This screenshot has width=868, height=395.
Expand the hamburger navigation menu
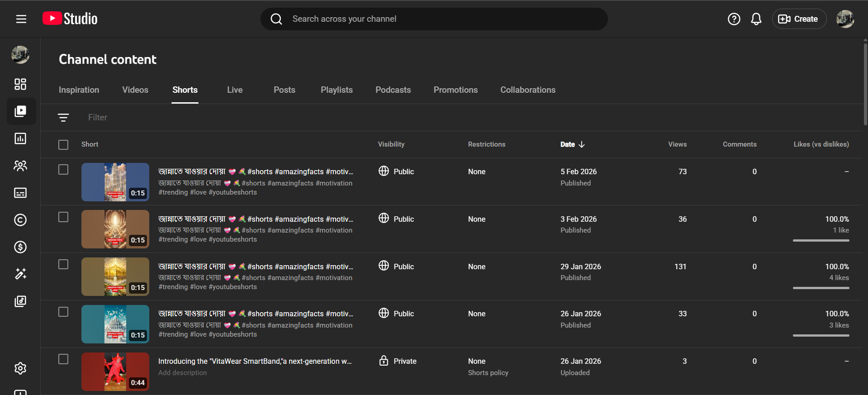[21, 19]
